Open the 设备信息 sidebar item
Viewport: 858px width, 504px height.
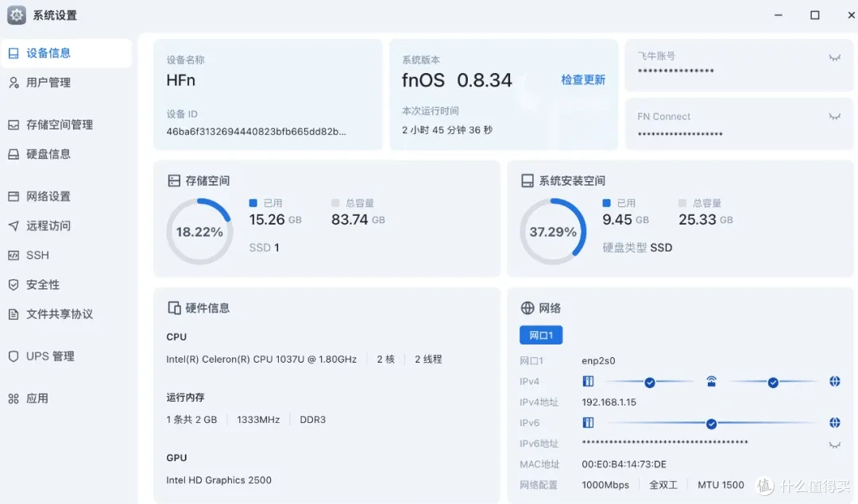pyautogui.click(x=66, y=53)
